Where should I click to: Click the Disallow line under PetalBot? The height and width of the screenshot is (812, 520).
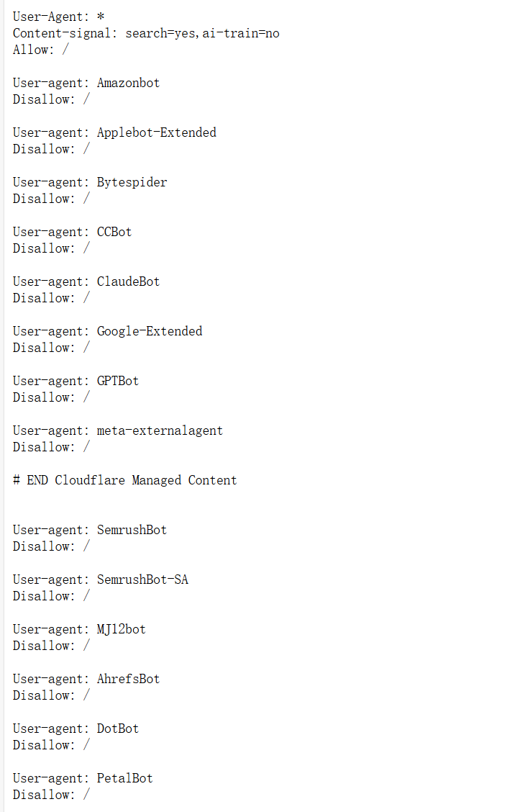tap(51, 795)
